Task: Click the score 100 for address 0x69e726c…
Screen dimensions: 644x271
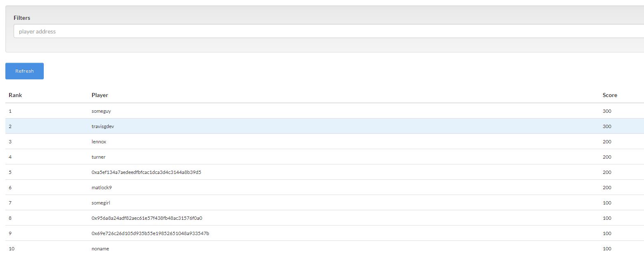Action: 607,233
